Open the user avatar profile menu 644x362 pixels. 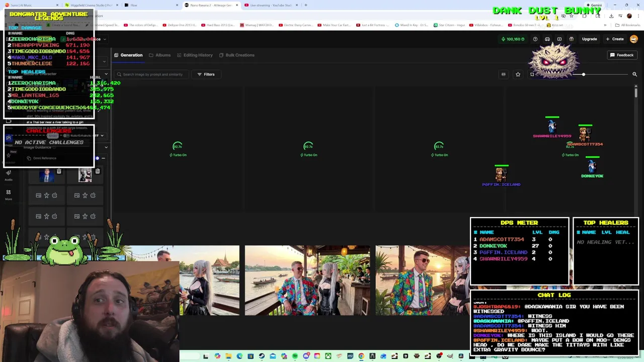[634, 39]
